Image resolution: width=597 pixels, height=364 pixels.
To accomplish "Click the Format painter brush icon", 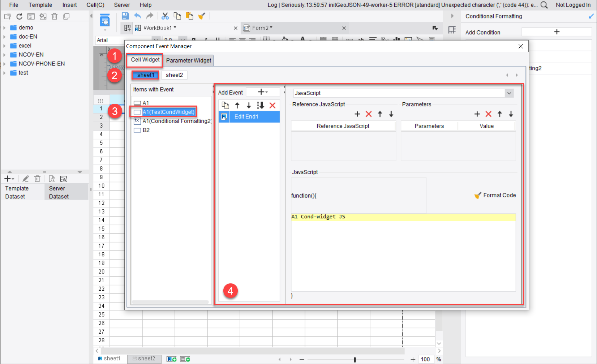I will click(202, 16).
